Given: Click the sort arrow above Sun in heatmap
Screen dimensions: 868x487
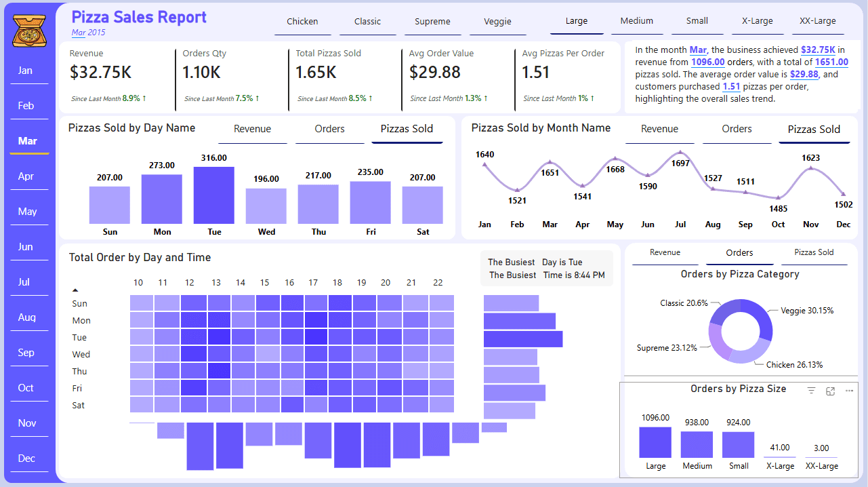Looking at the screenshot, I should click(75, 290).
